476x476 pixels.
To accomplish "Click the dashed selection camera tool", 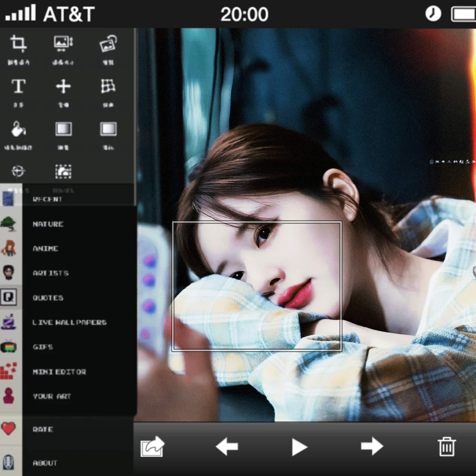I will [63, 172].
